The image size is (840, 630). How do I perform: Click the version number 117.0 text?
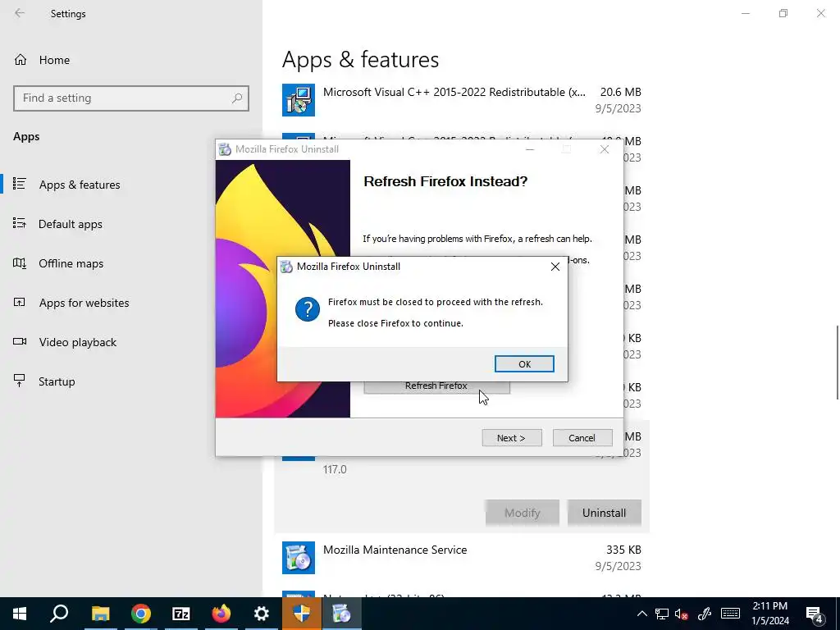tap(335, 469)
